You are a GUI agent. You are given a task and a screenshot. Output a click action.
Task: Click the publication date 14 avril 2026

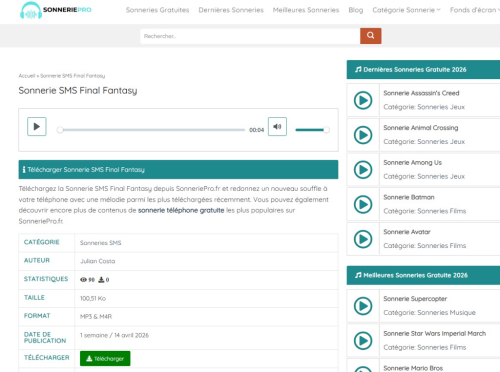pyautogui.click(x=132, y=335)
